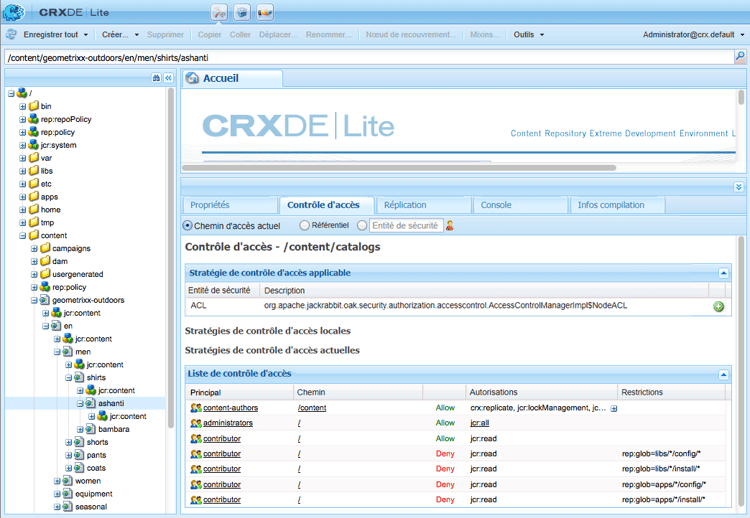Open the tools icon in the top header
This screenshot has width=750, height=518.
point(220,12)
